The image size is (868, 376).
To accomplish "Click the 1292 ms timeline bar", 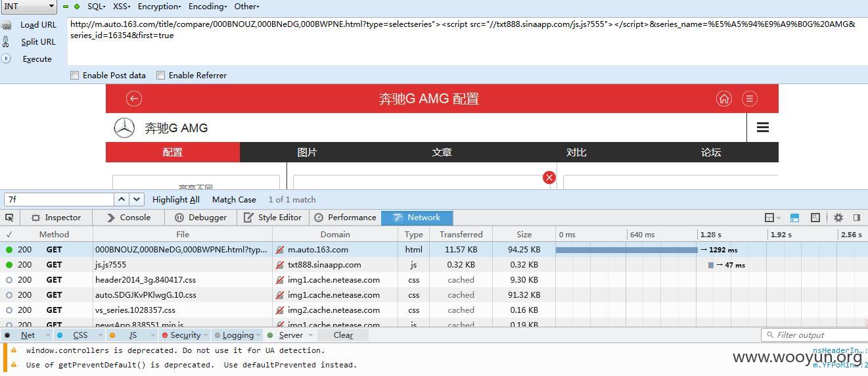I will click(626, 250).
